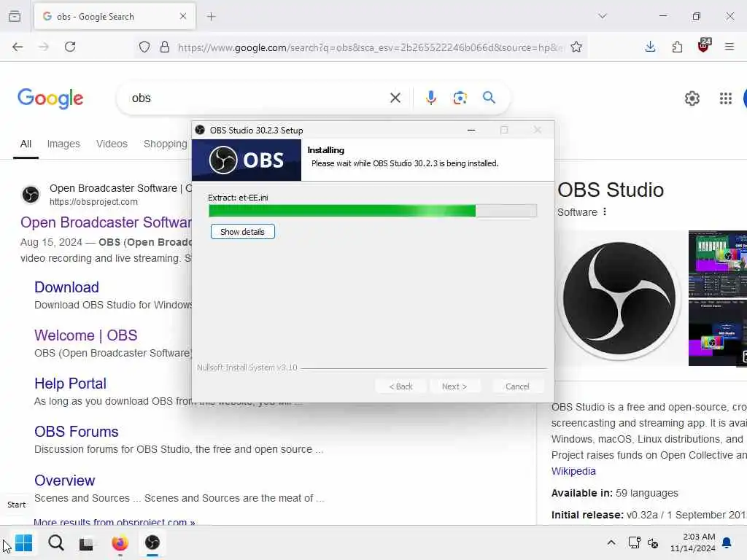
Task: Open Task View on the taskbar
Action: coord(86,542)
